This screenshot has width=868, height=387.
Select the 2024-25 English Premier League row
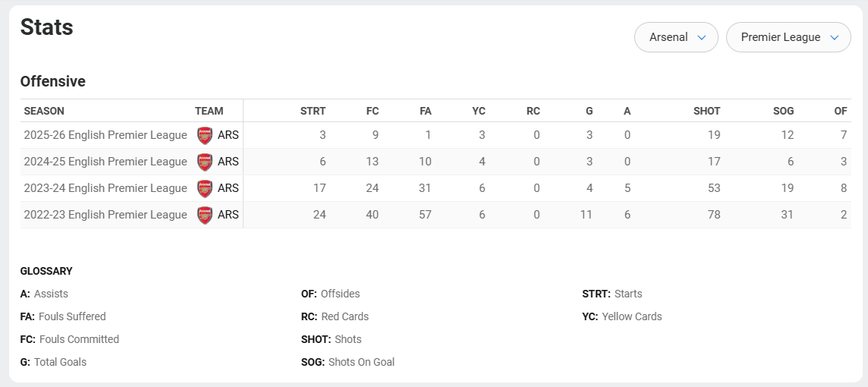pyautogui.click(x=436, y=162)
